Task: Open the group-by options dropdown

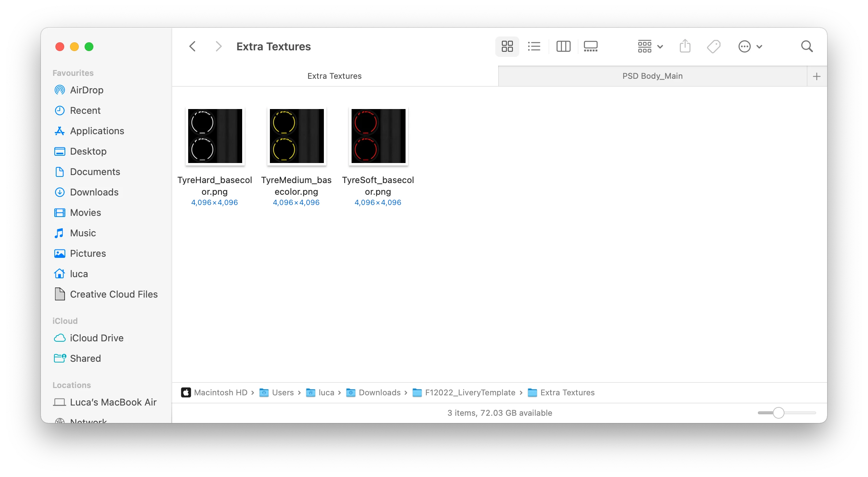Action: tap(650, 46)
